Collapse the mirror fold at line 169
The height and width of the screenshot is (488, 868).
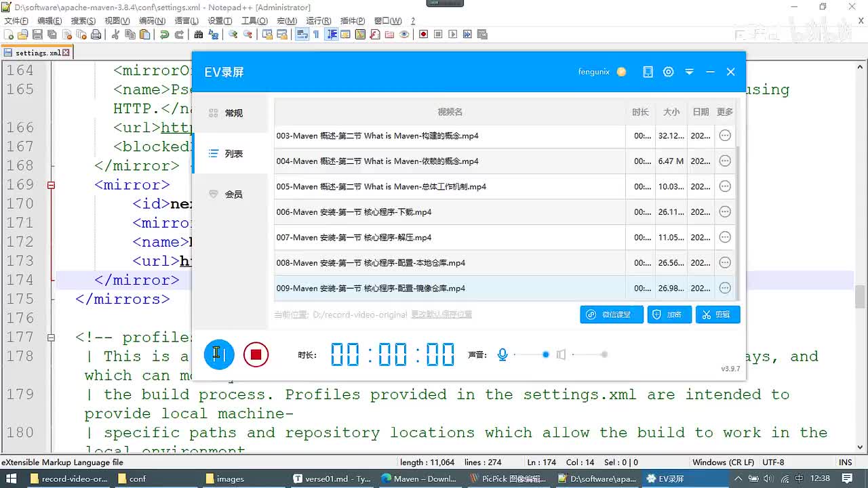coord(51,184)
